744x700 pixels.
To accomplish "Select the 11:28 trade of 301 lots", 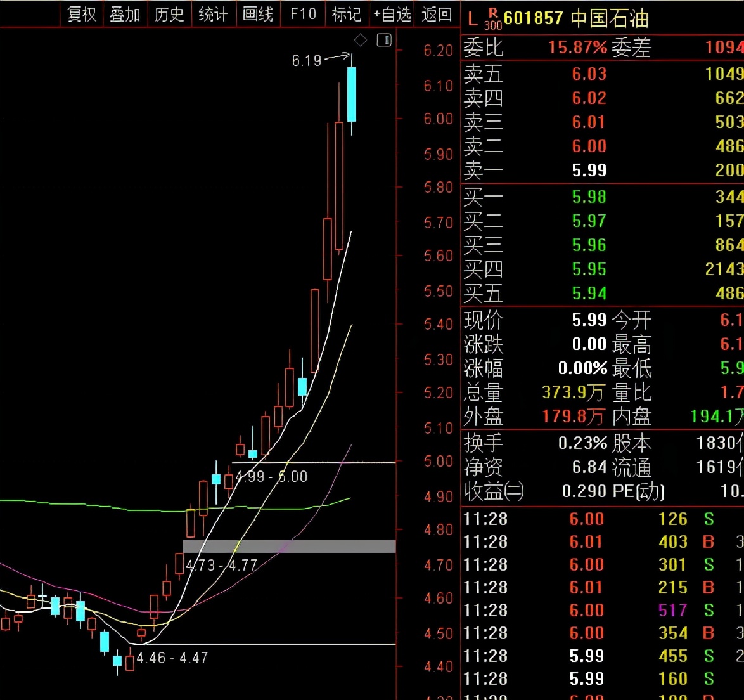I will pos(603,564).
